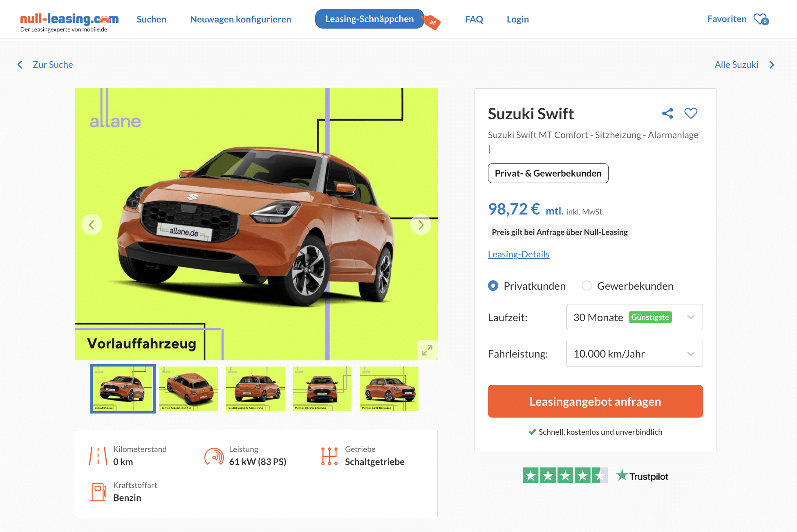Select the thumbnail Deutschlandweite Auslieferung
This screenshot has width=797, height=532.
tap(255, 389)
